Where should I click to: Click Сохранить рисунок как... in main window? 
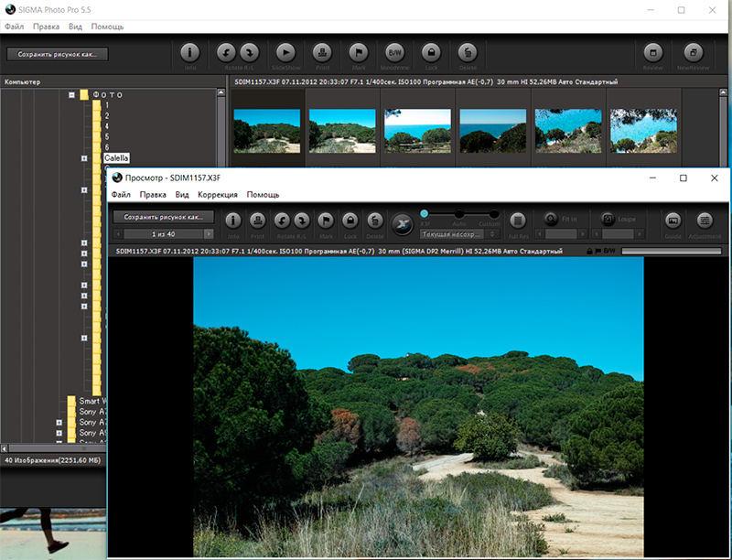57,54
